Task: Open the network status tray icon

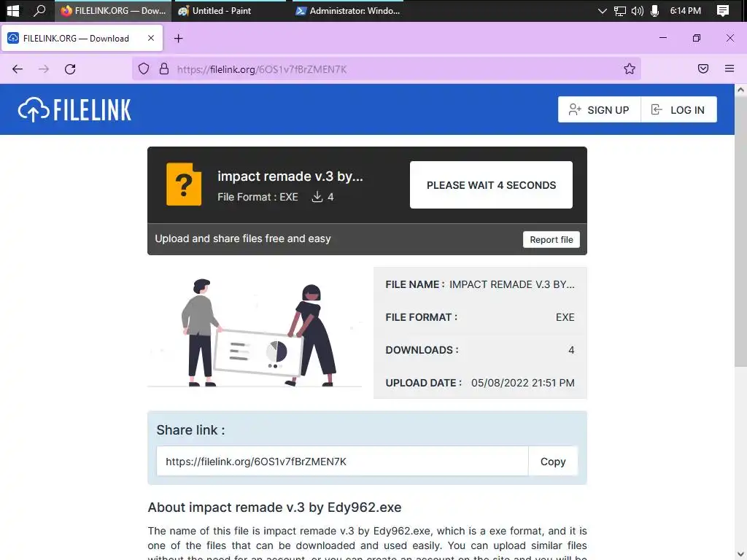Action: (620, 11)
